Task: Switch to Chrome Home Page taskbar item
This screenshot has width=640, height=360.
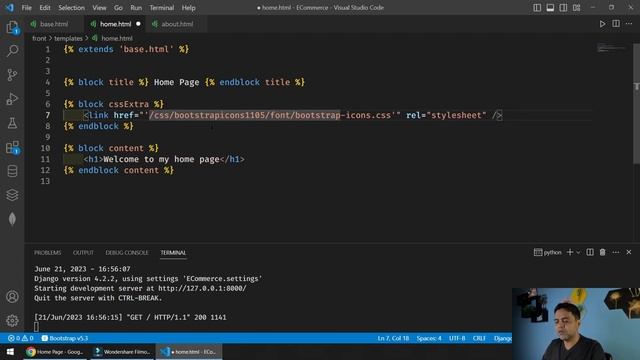Action: click(x=55, y=351)
